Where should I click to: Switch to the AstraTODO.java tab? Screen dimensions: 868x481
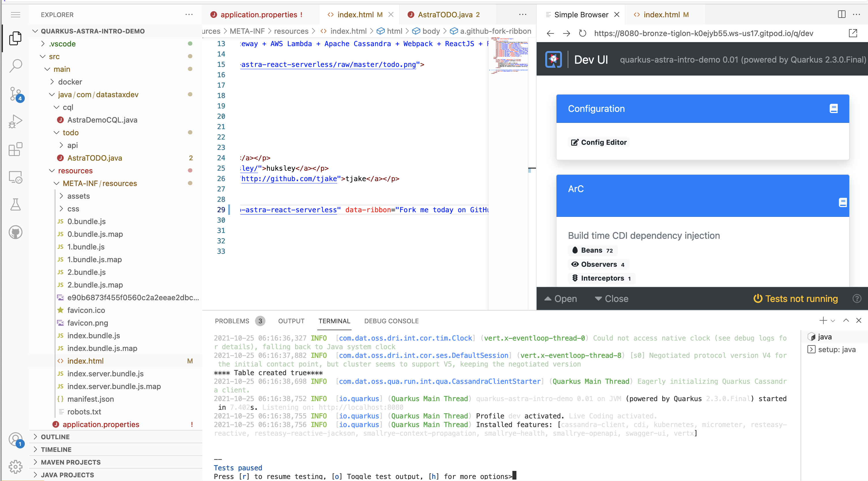pos(445,14)
